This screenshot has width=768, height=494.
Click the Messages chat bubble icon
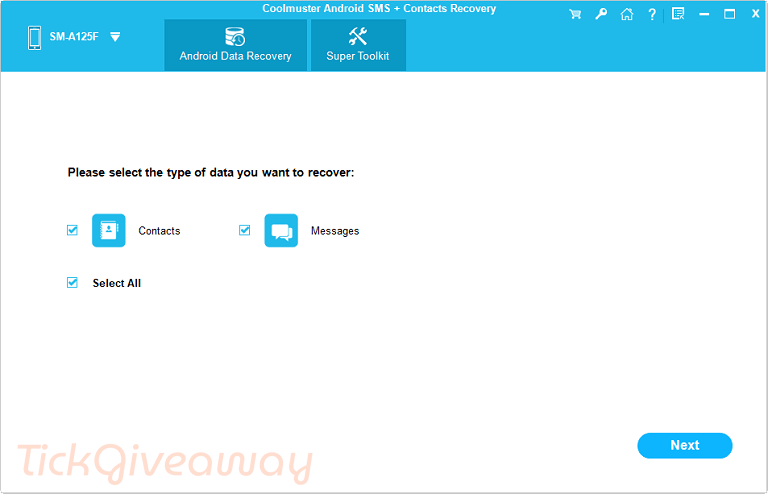281,230
